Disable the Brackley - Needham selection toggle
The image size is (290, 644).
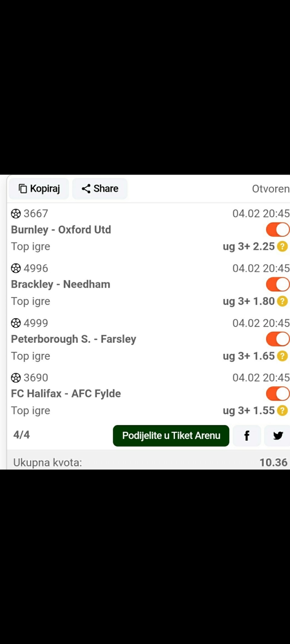(278, 284)
